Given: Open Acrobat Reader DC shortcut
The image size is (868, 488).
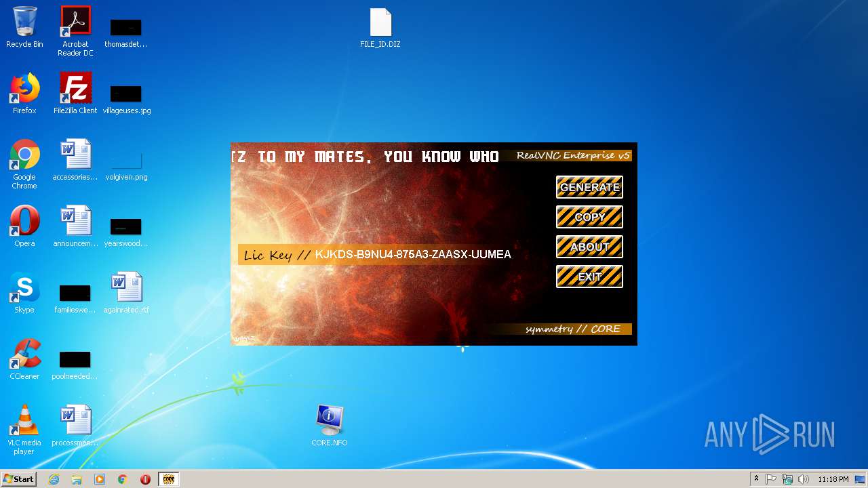Looking at the screenshot, I should pos(75,31).
